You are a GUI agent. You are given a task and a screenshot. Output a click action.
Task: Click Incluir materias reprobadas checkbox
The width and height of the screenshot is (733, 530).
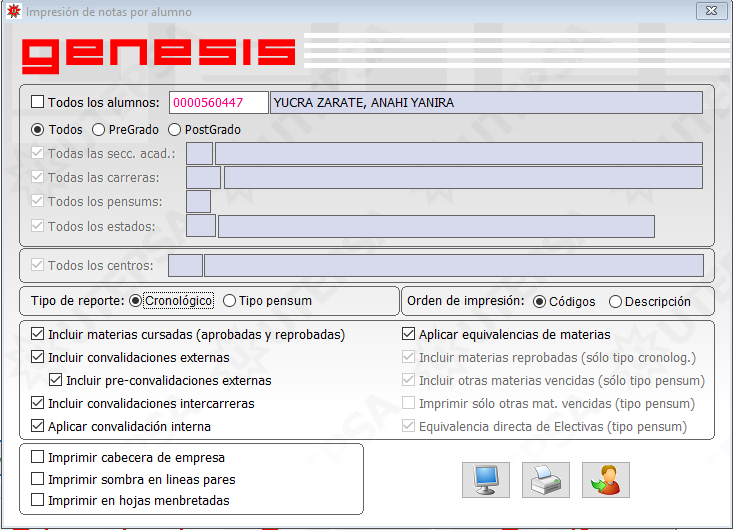[x=408, y=357]
